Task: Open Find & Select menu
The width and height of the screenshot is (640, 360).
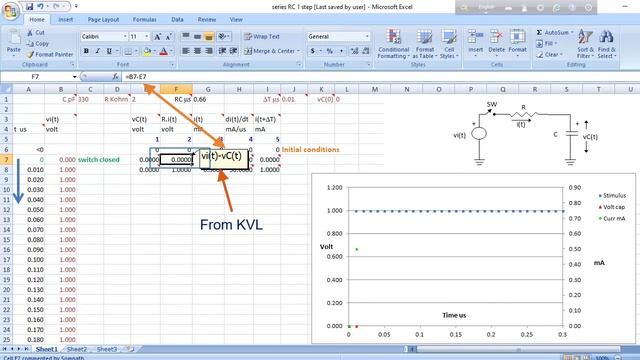Action: [x=607, y=44]
